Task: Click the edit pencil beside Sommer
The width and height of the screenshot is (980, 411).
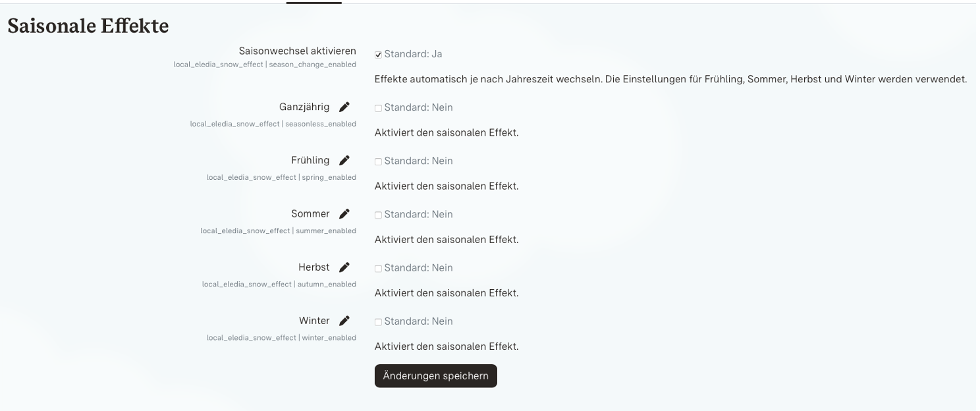Action: click(344, 213)
